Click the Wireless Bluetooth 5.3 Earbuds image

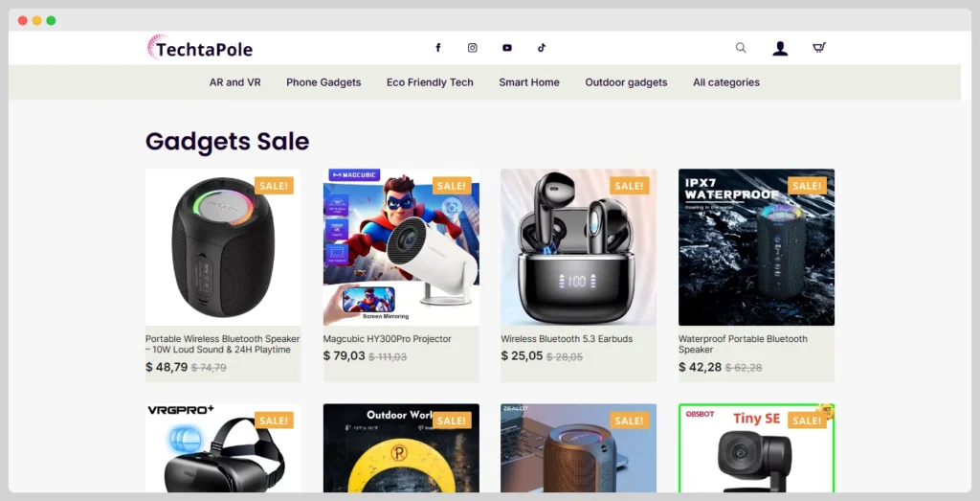(x=578, y=247)
